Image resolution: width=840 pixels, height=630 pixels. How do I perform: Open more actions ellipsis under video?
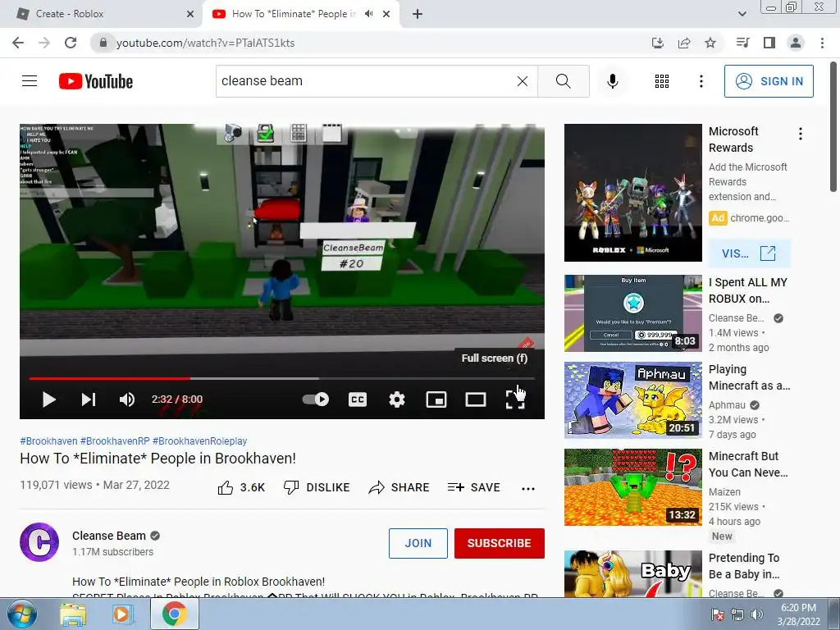528,488
